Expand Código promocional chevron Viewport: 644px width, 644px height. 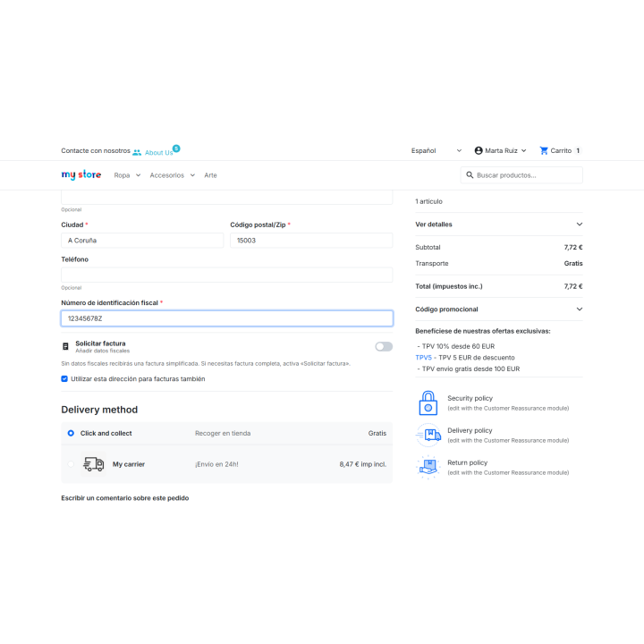click(x=579, y=309)
